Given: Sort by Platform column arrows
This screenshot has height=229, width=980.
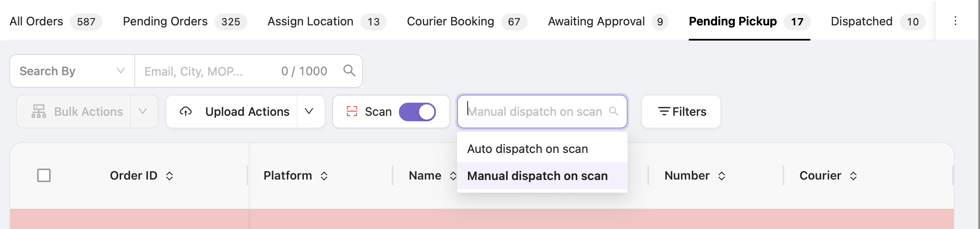Looking at the screenshot, I should 324,176.
